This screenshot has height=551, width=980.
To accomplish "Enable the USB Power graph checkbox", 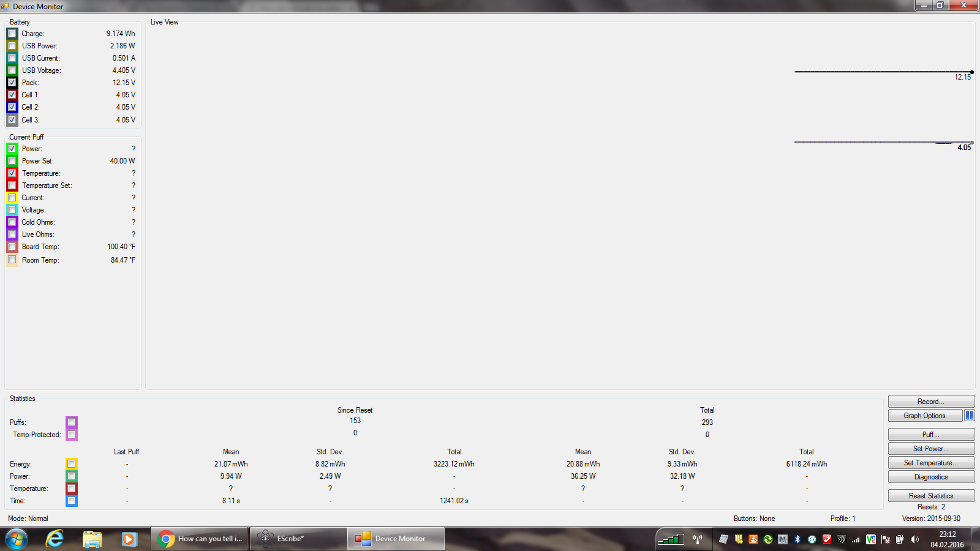I will (x=12, y=46).
